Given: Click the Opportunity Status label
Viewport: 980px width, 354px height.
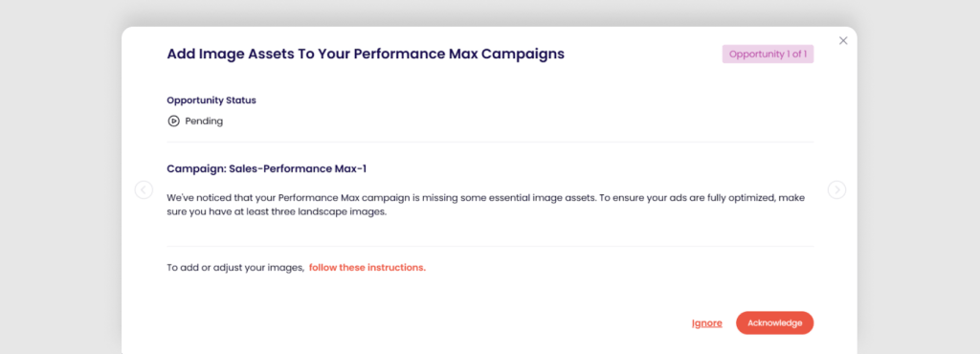Looking at the screenshot, I should [x=212, y=100].
